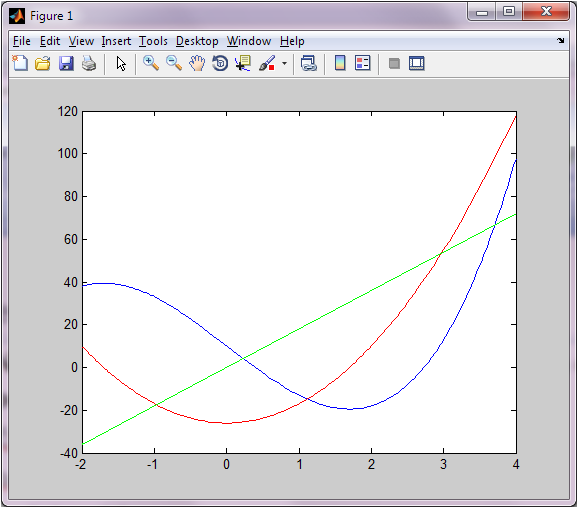Open the Insert menu
Viewport: 578px width, 508px height.
coord(116,41)
